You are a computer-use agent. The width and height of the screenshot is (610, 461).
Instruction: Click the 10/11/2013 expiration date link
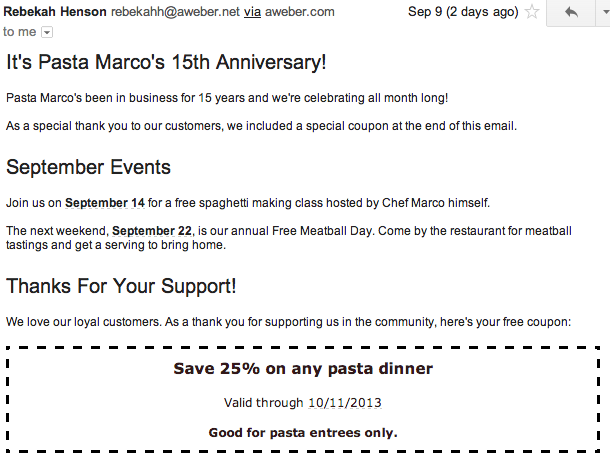(345, 403)
